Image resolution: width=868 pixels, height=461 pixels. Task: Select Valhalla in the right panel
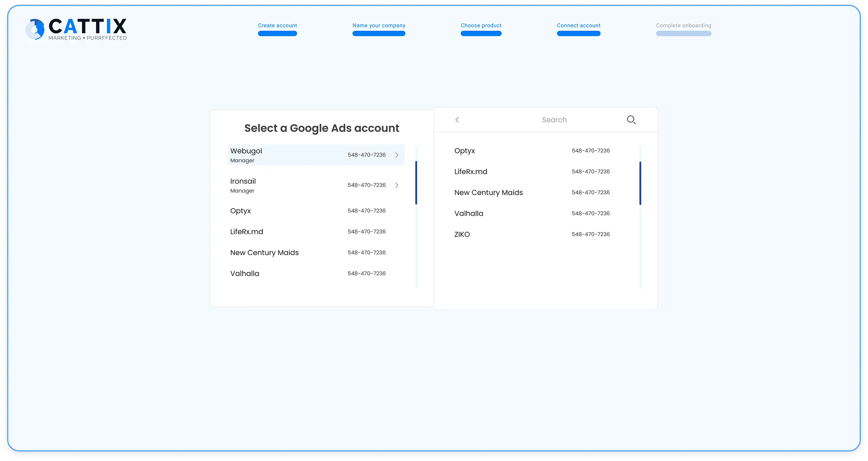tap(469, 213)
